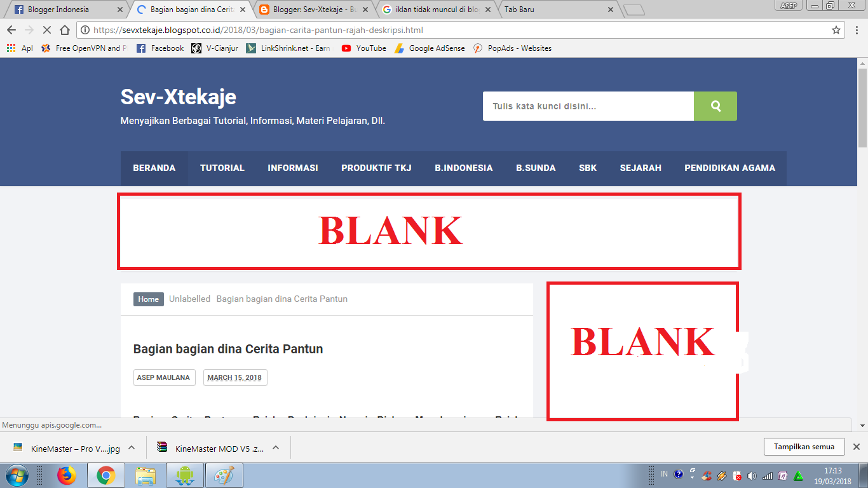The width and height of the screenshot is (868, 488).
Task: Open Google AdSense bookmark
Action: [x=430, y=48]
